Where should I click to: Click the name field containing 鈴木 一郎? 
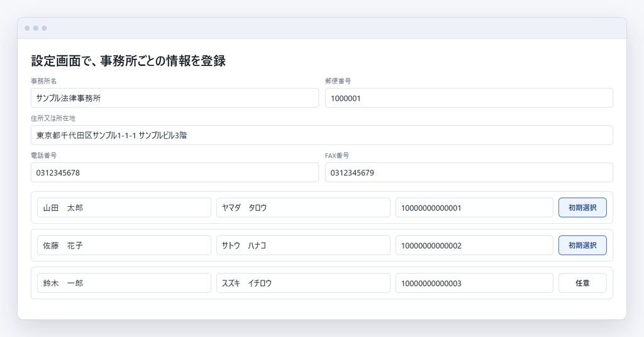pyautogui.click(x=124, y=283)
